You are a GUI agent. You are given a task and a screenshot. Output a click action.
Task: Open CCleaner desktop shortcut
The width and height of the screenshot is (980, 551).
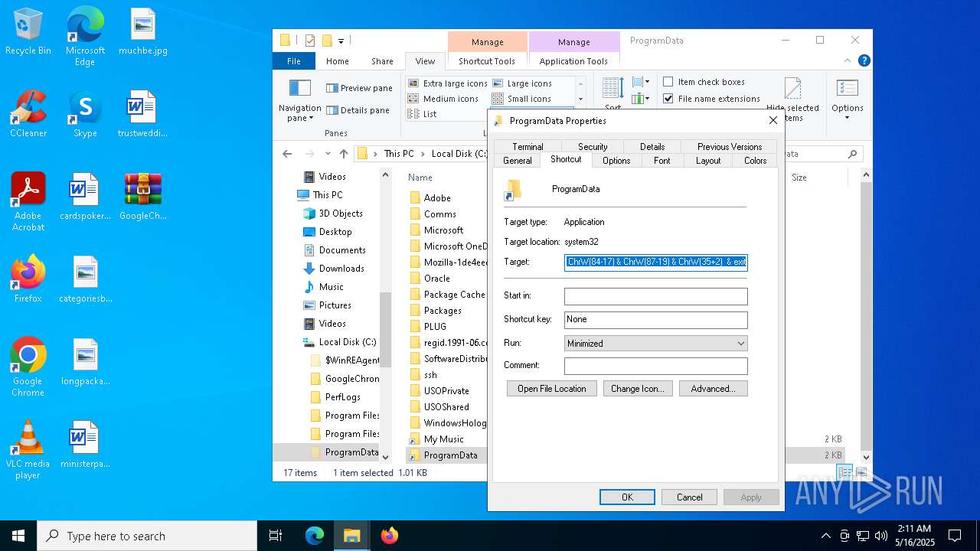tap(28, 115)
